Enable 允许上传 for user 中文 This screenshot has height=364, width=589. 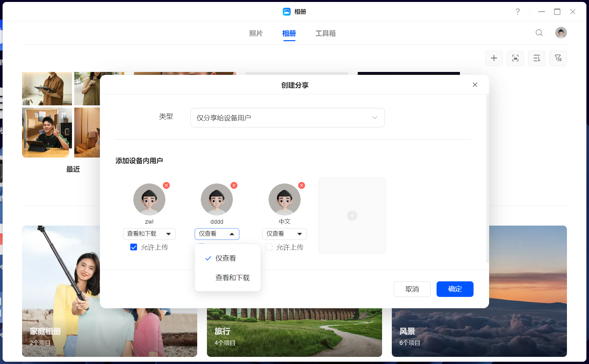(269, 247)
